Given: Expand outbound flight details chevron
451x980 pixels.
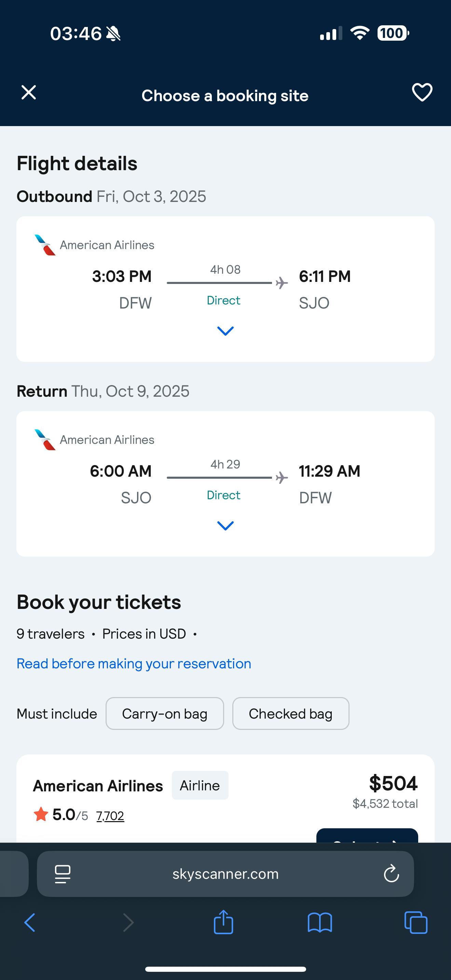Looking at the screenshot, I should point(225,331).
